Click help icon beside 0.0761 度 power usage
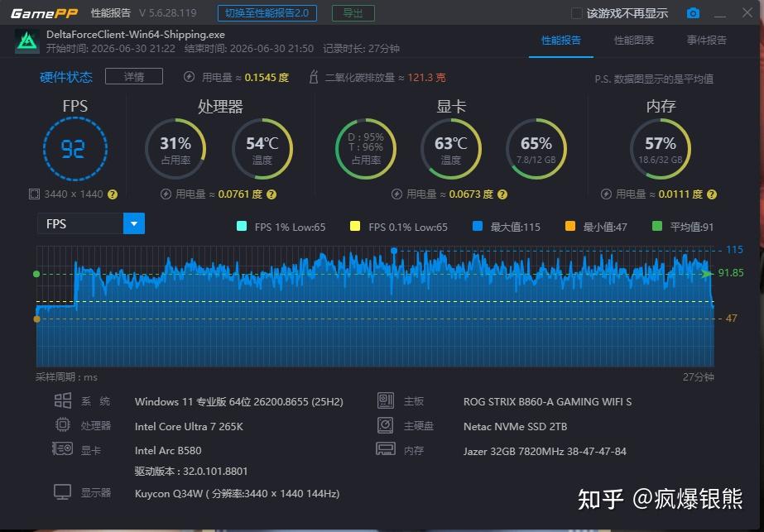This screenshot has width=764, height=532. click(271, 194)
